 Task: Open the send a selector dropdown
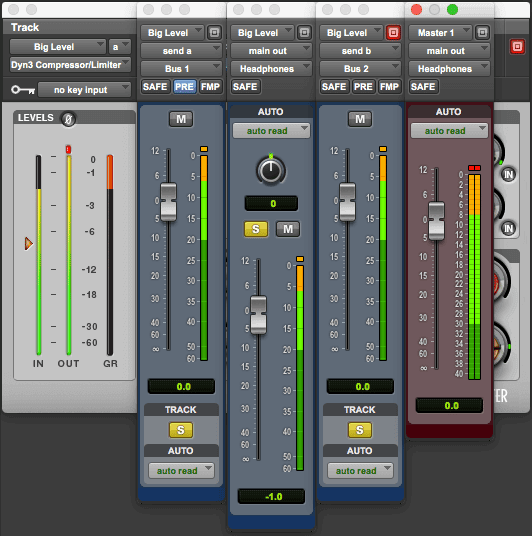181,51
